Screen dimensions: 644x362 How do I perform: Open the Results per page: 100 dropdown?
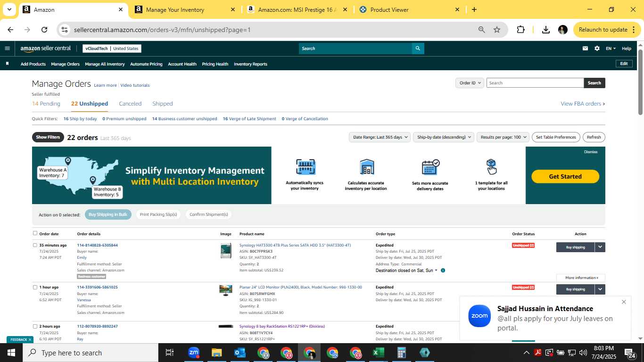503,137
